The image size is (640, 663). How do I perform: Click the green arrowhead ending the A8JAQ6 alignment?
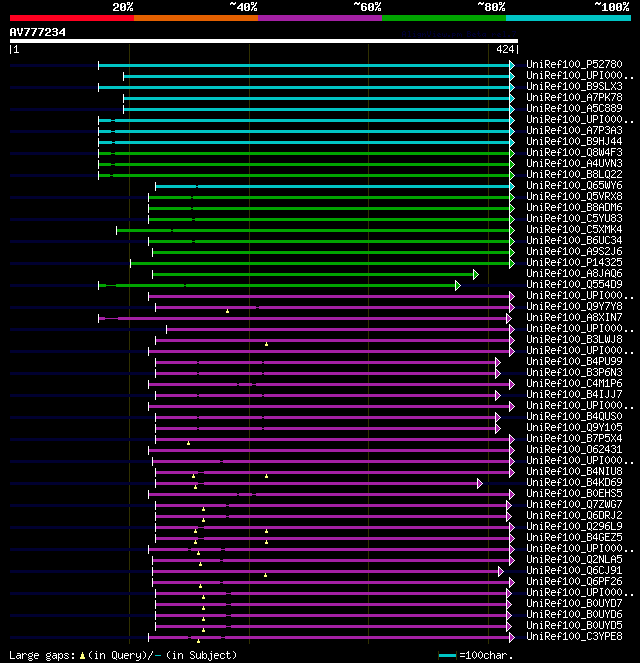tap(476, 274)
